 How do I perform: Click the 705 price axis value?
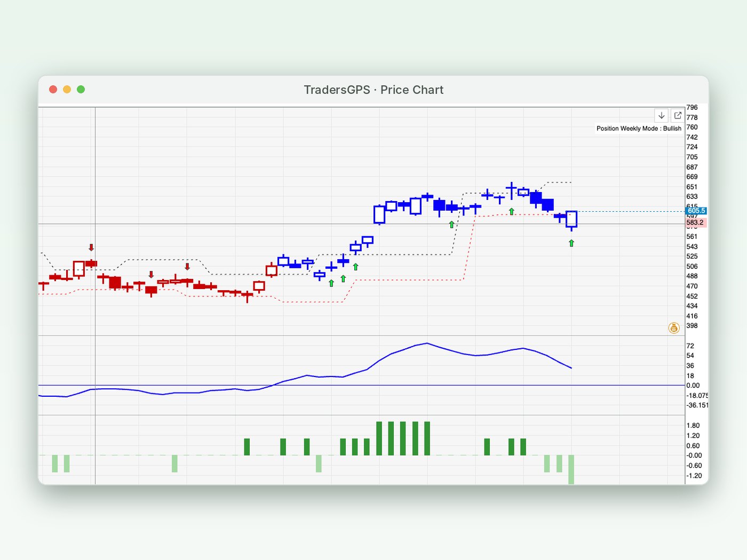[x=692, y=157]
